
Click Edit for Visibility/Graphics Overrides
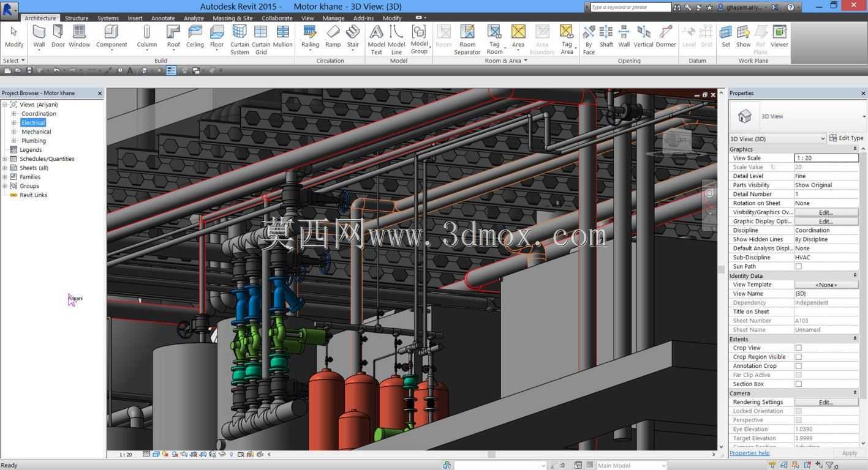[826, 212]
